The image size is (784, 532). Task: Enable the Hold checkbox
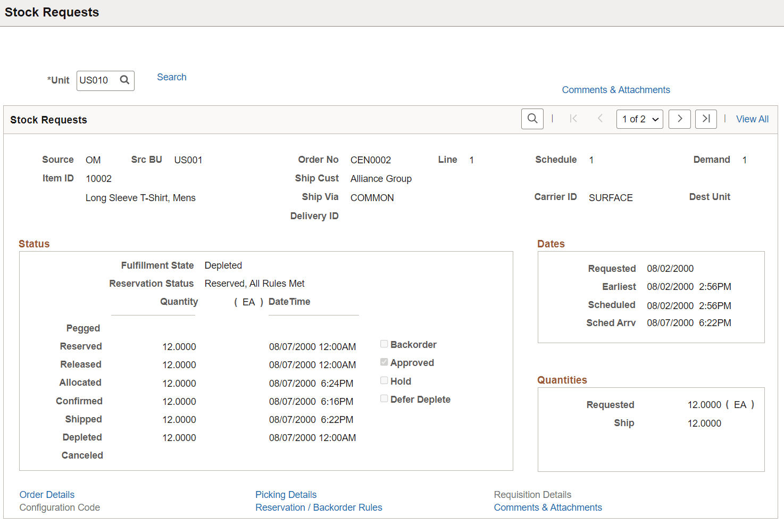tap(384, 380)
